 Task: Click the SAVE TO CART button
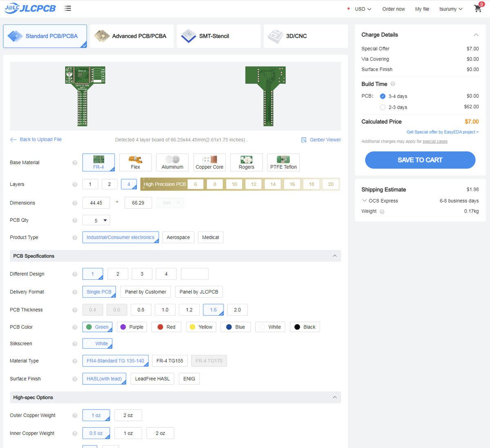pos(420,160)
